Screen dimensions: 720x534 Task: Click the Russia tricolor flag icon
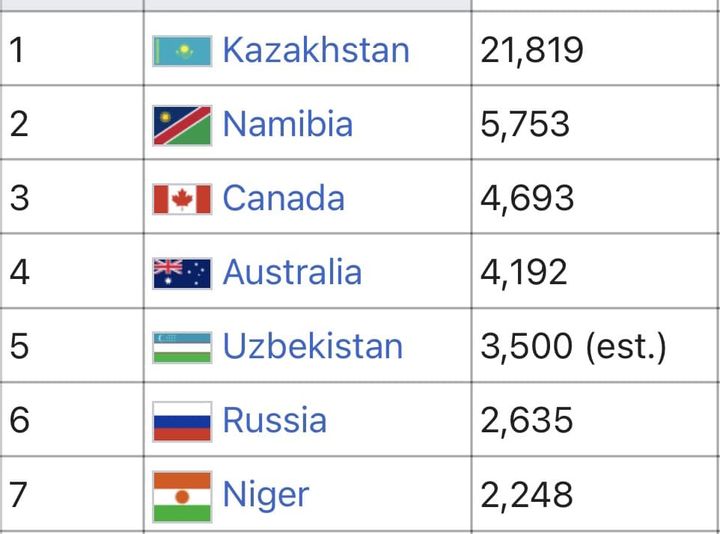click(x=182, y=421)
